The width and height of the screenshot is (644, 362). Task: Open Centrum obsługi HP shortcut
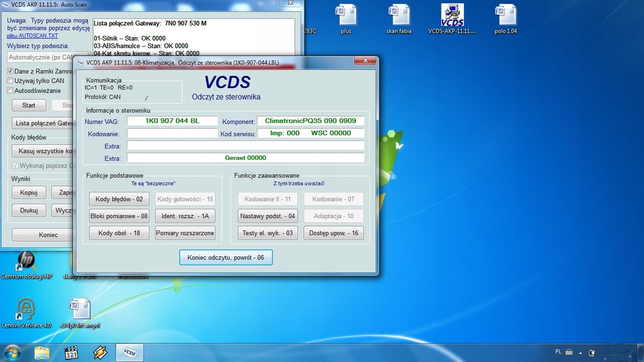[26, 265]
